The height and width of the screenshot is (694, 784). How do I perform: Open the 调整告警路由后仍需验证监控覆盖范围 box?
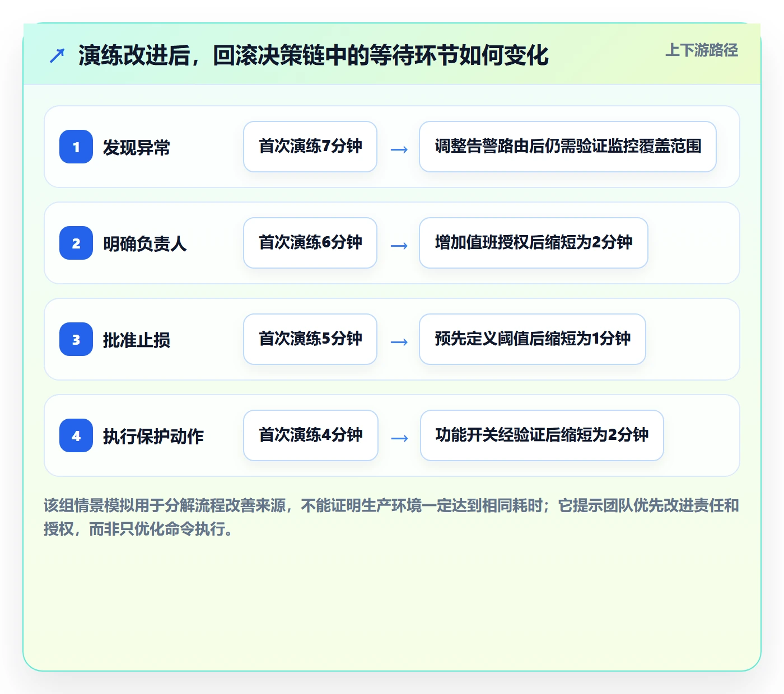568,147
